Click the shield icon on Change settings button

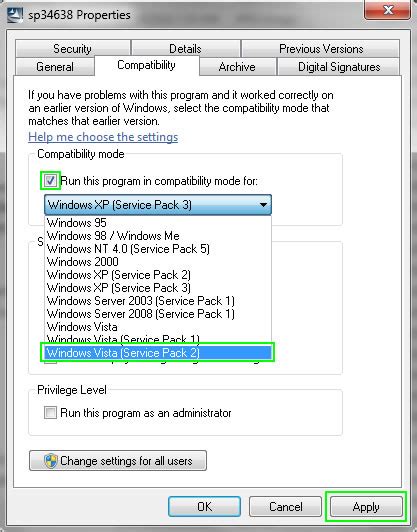coord(51,461)
